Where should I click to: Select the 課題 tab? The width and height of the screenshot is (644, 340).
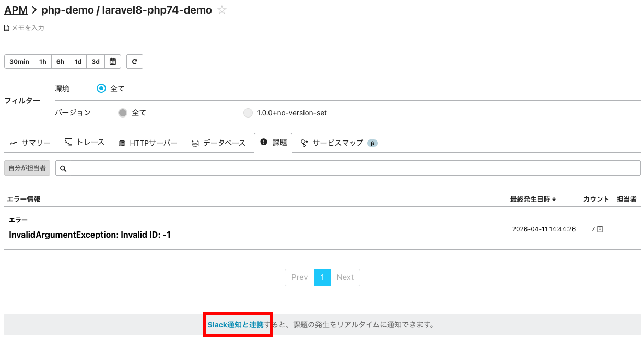tap(273, 142)
